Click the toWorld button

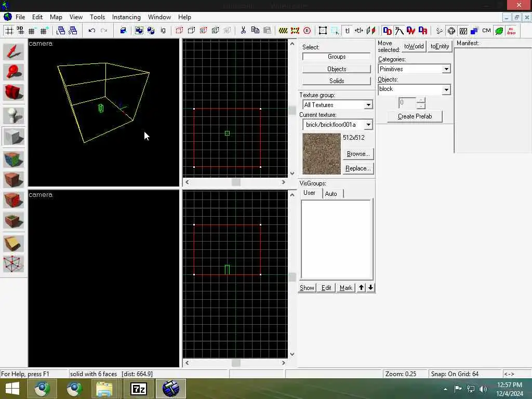point(414,46)
